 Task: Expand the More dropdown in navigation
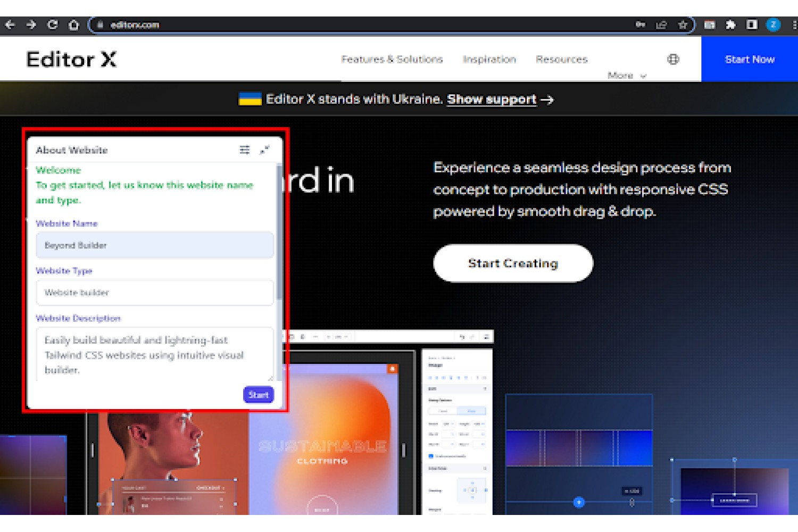[627, 76]
